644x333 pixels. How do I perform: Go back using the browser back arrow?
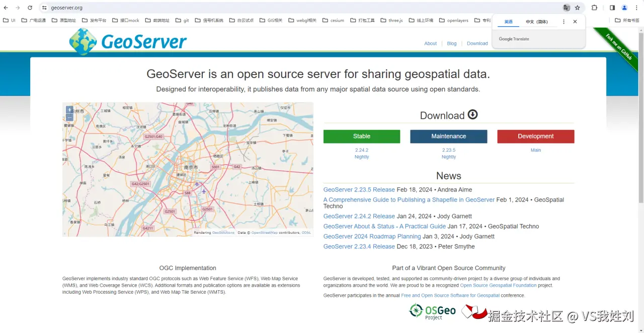(x=6, y=8)
